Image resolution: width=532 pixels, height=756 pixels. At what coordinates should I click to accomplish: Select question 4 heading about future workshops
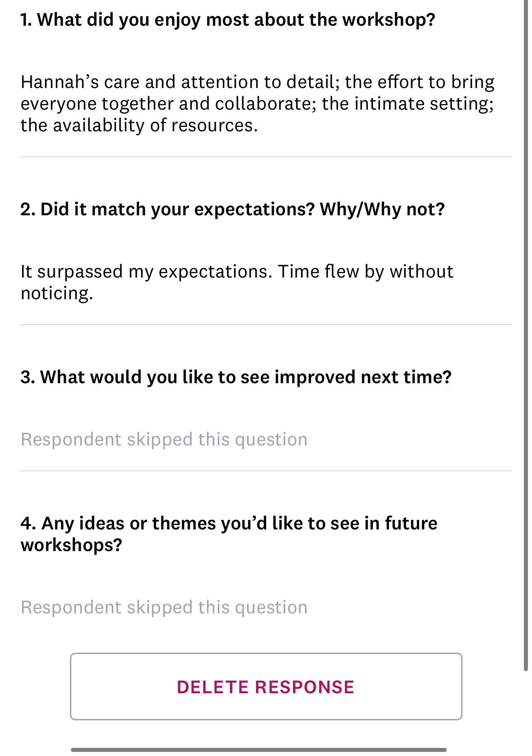point(229,534)
